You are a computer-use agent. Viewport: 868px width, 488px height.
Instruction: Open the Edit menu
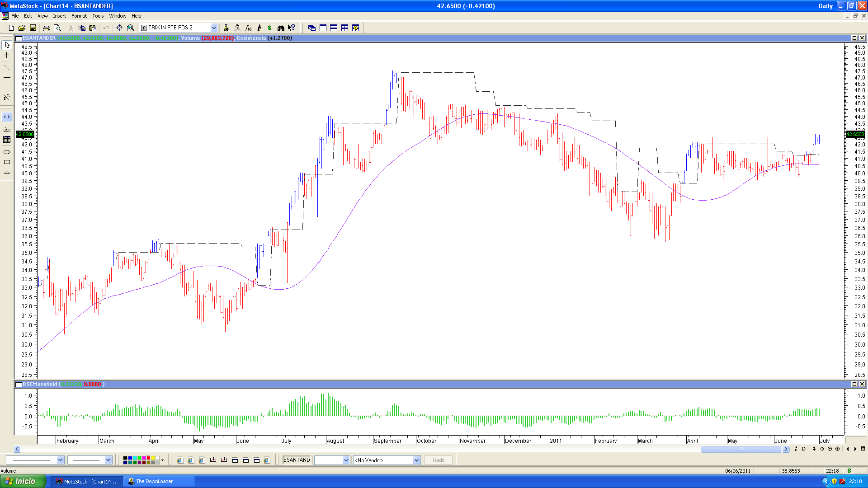pyautogui.click(x=28, y=16)
